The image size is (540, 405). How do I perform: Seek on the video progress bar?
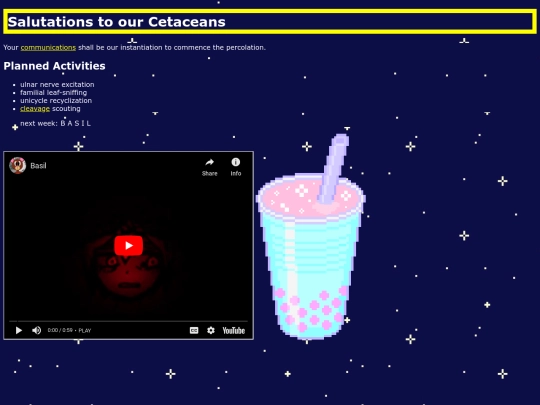pyautogui.click(x=128, y=321)
